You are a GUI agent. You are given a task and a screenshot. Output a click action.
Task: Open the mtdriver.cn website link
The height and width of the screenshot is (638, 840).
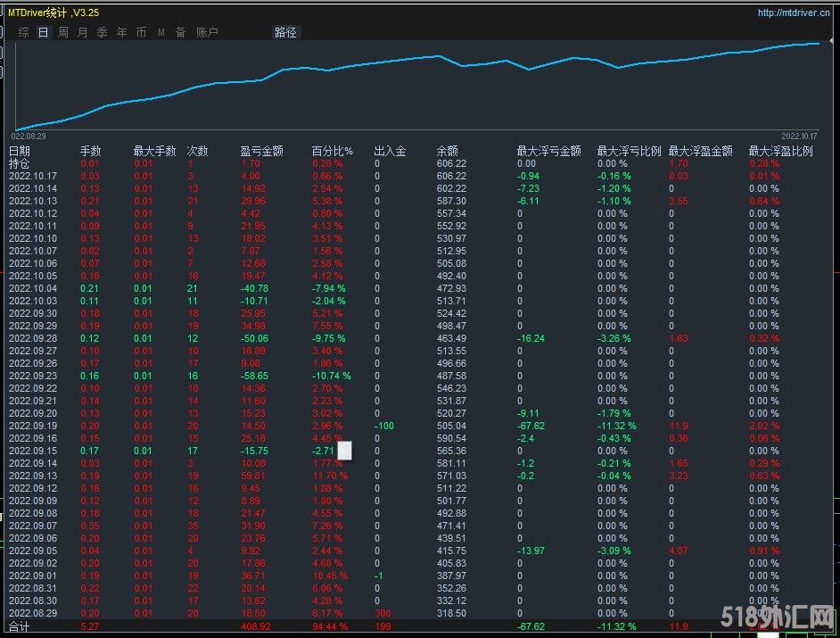pyautogui.click(x=795, y=12)
